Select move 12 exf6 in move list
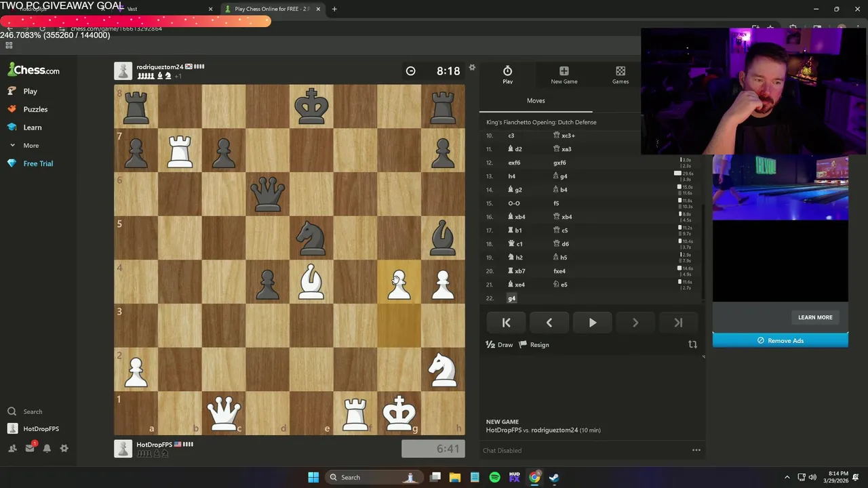Image resolution: width=868 pixels, height=488 pixels. click(x=514, y=163)
